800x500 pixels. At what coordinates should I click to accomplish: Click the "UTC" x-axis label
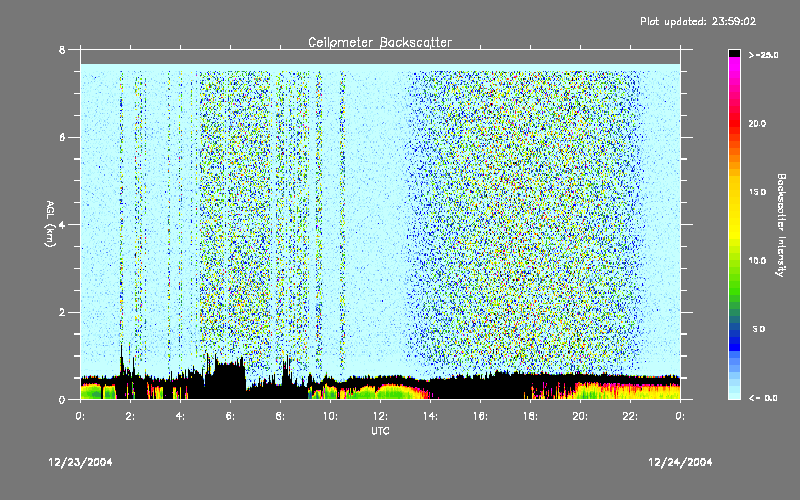pos(380,431)
